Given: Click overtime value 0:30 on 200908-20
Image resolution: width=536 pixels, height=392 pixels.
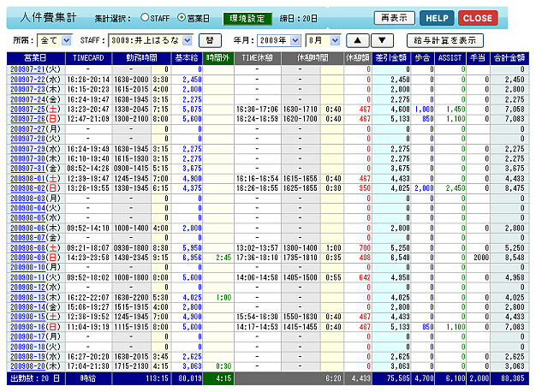Looking at the screenshot, I should click(223, 366).
